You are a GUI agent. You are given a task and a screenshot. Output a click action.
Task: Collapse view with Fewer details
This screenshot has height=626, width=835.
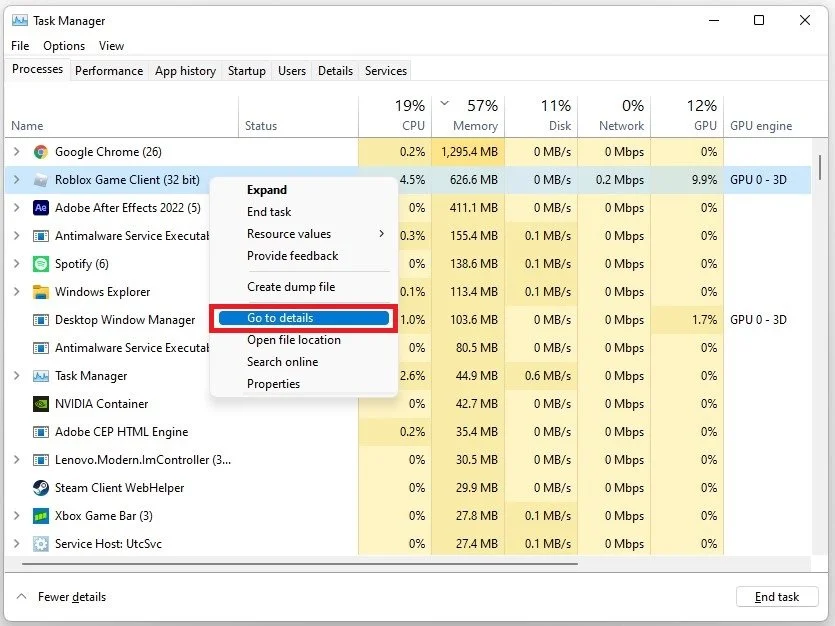(x=62, y=597)
